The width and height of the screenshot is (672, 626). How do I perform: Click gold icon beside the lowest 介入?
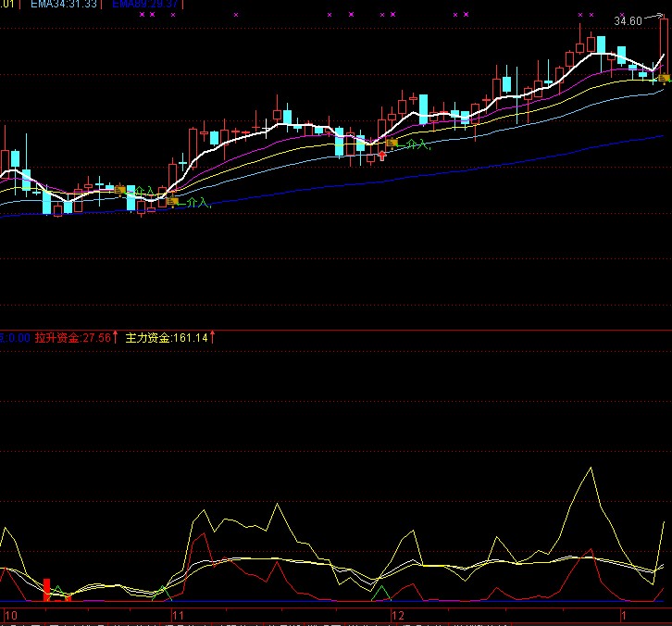[172, 201]
